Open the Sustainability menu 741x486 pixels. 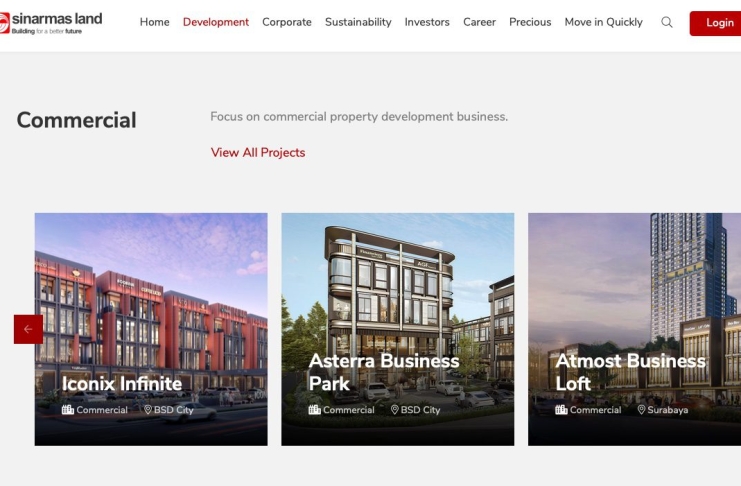click(x=358, y=22)
